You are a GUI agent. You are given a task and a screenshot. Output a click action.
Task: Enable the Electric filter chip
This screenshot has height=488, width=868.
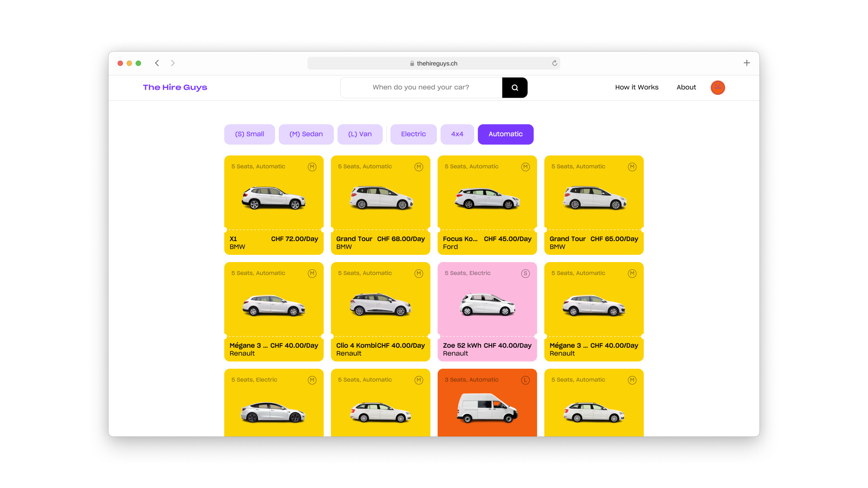pos(413,134)
